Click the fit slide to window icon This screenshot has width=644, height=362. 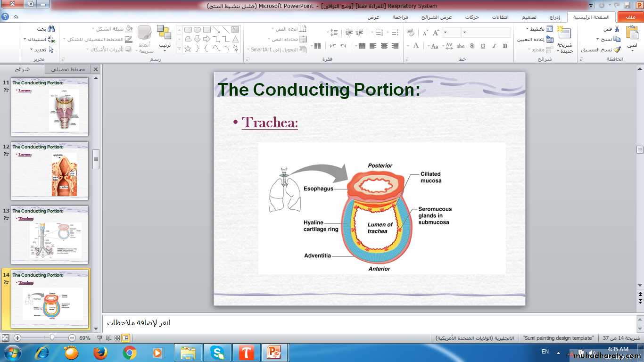tap(5, 338)
